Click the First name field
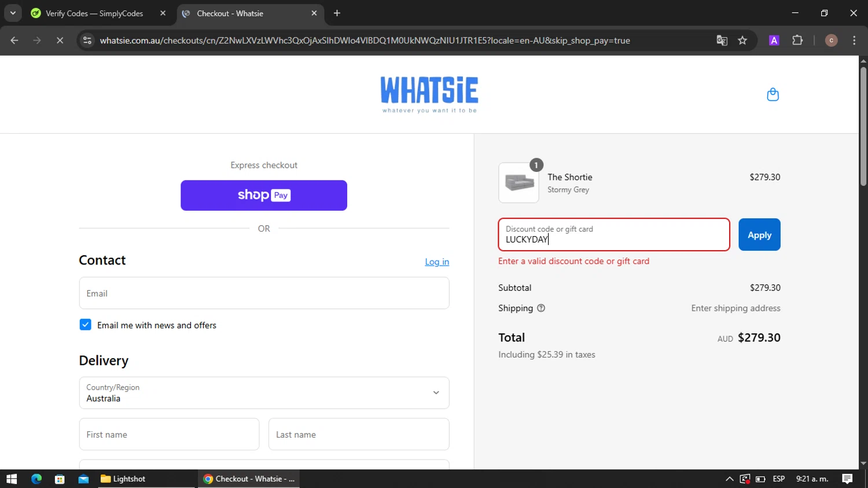868x488 pixels. (x=169, y=434)
